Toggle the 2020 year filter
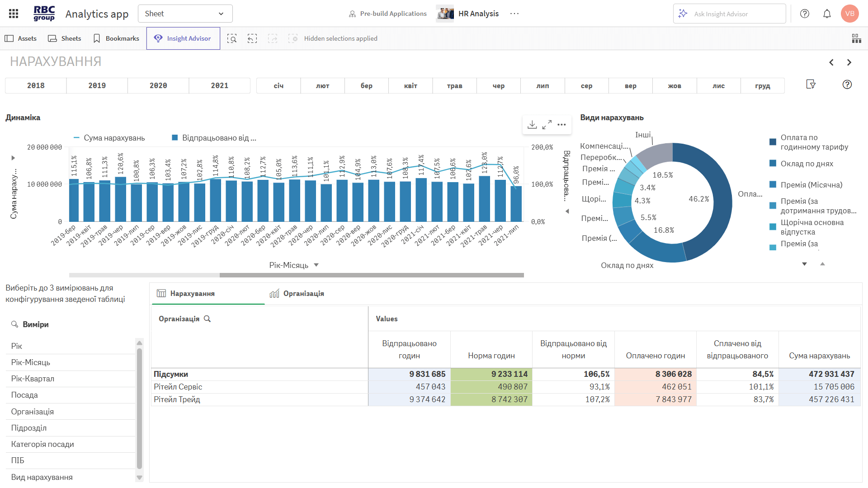 (158, 85)
